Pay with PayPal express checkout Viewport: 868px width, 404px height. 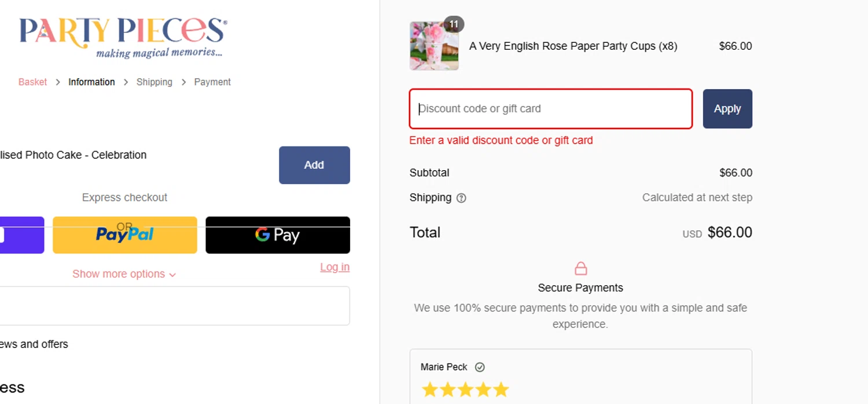(125, 235)
